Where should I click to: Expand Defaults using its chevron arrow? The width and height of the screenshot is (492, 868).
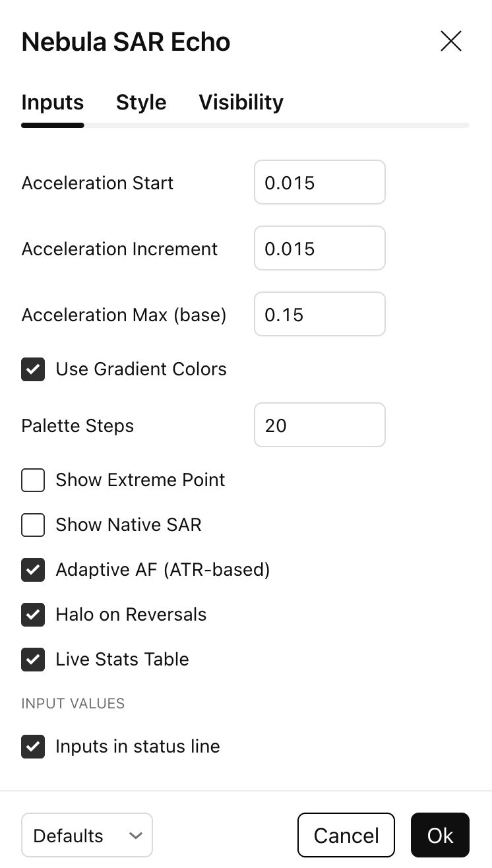coord(136,836)
